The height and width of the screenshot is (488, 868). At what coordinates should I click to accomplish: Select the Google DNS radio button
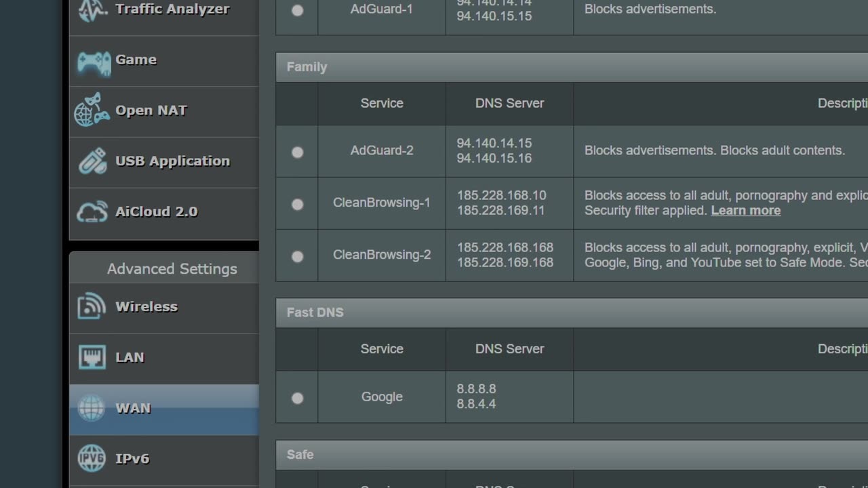point(297,399)
